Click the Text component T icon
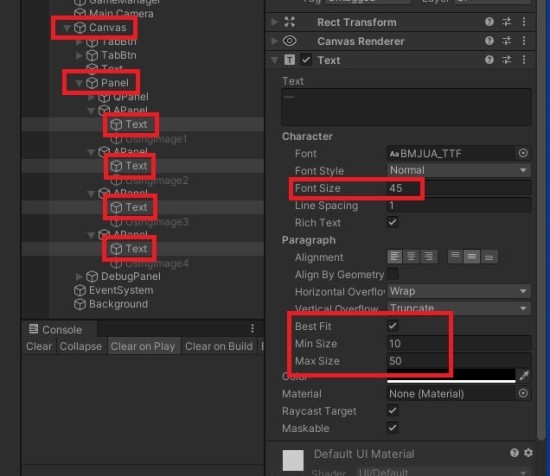Viewport: 550px width, 476px height. coord(289,60)
